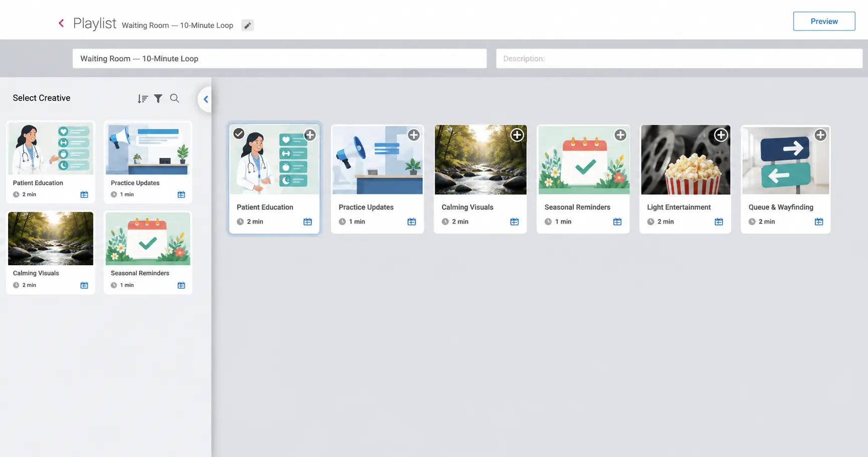The image size is (868, 457).
Task: Add Seasonal Reminders with its plus icon
Action: [x=621, y=135]
